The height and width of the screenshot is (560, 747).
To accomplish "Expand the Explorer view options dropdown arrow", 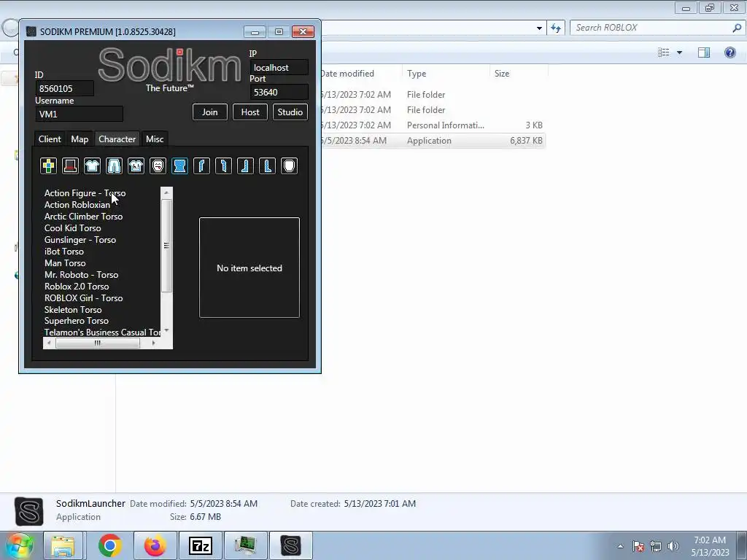I will pos(679,52).
